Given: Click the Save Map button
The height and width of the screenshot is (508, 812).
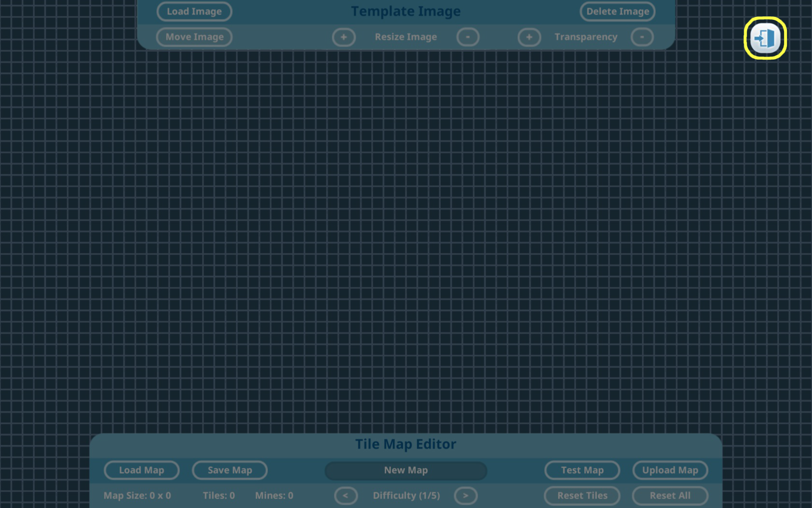Looking at the screenshot, I should pyautogui.click(x=230, y=470).
